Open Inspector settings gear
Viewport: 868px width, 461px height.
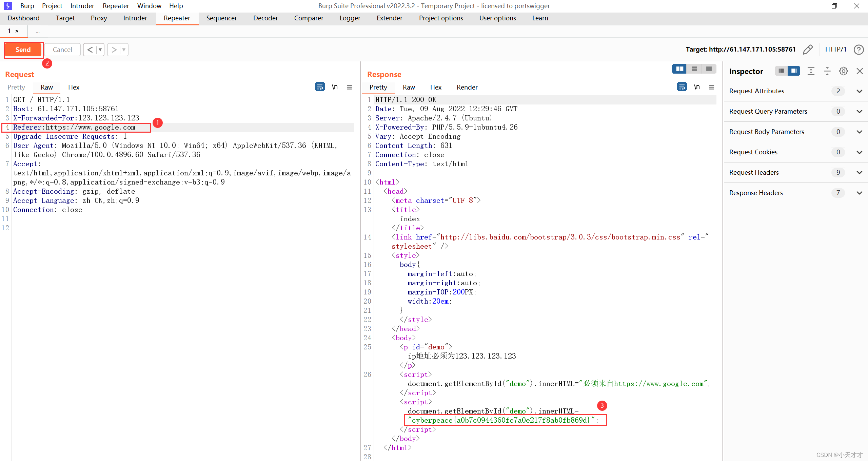click(843, 71)
